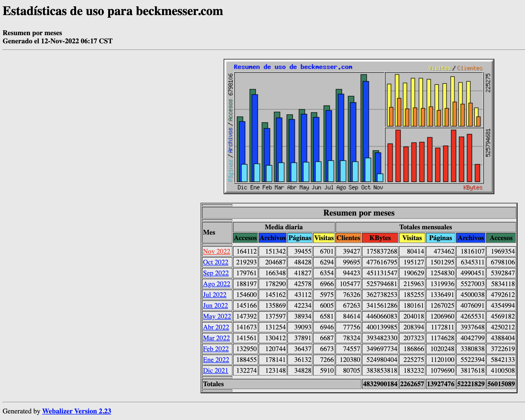Open the Webalizer Version 2.23 link
This screenshot has height=420, width=525.
pos(76,411)
